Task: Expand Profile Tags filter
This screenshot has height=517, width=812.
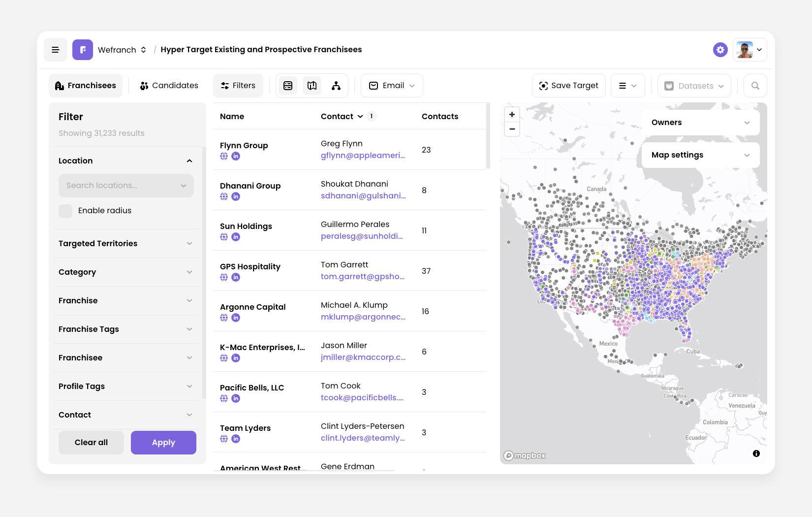Action: [125, 387]
